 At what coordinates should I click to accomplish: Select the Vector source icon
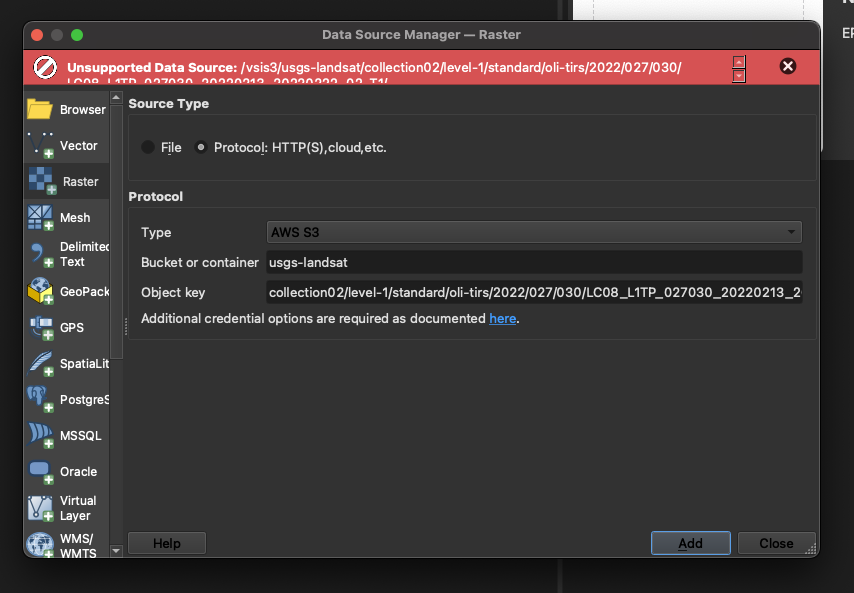click(x=40, y=145)
